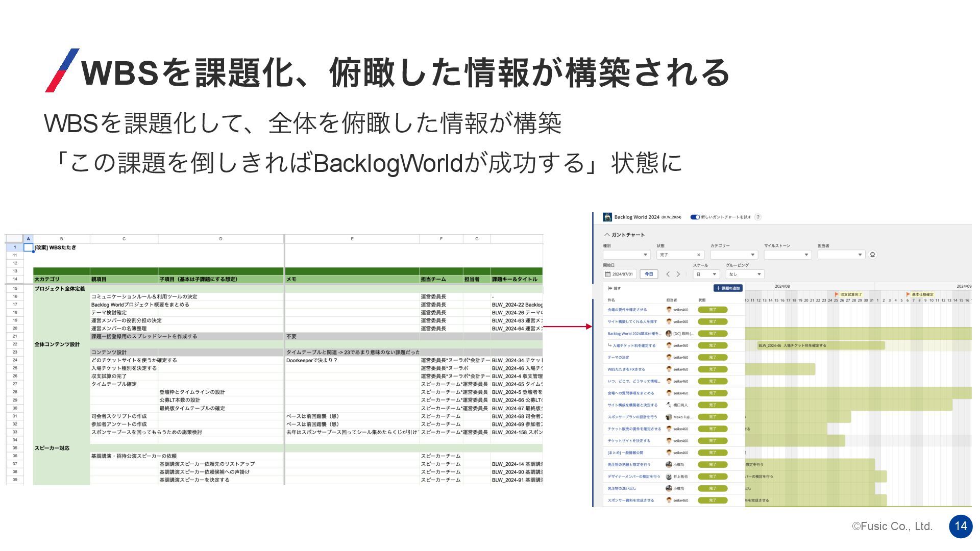
Task: Open issue サイト構築してくれる人を探す
Action: tap(632, 321)
